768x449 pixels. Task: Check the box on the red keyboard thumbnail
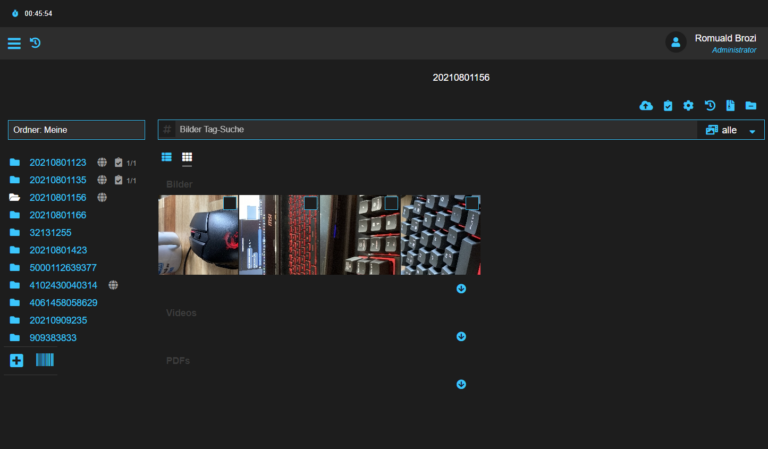coord(310,203)
